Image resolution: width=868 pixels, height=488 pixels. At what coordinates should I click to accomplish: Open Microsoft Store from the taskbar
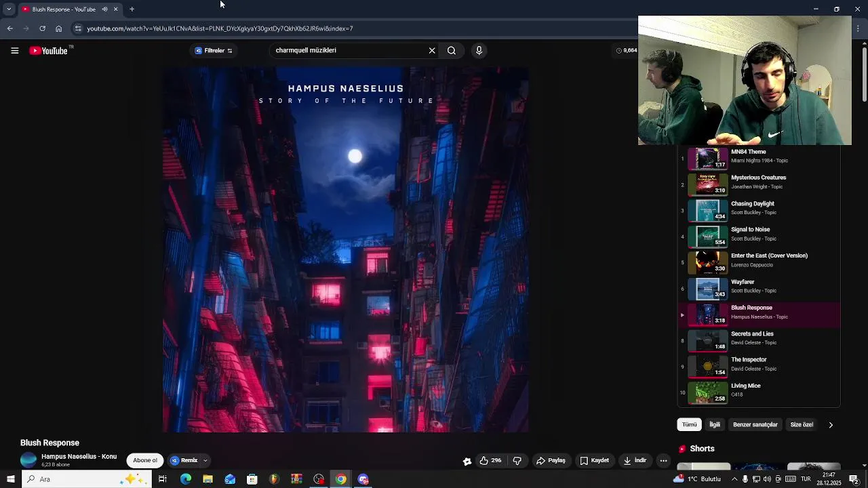pos(252,479)
